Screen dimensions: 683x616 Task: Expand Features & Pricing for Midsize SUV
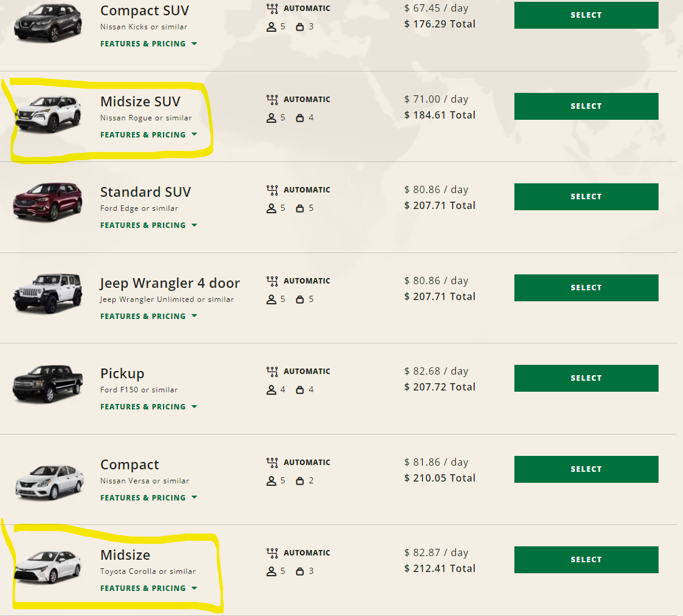pos(148,134)
